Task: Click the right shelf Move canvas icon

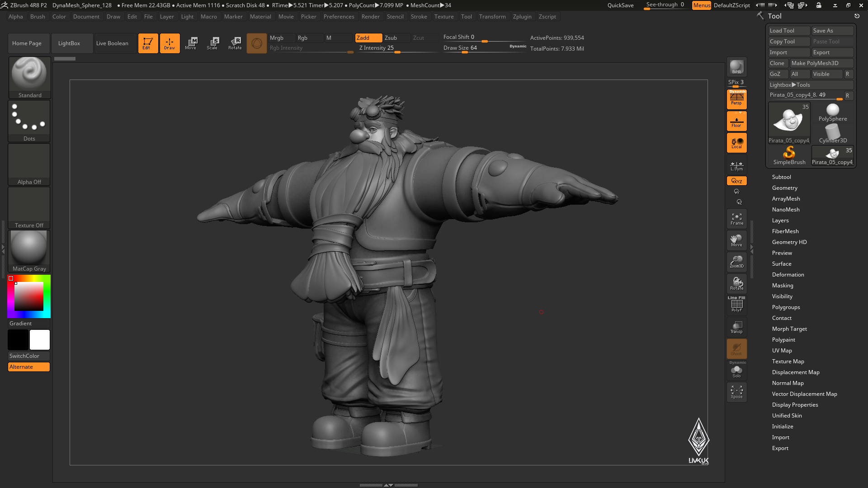Action: [x=736, y=240]
